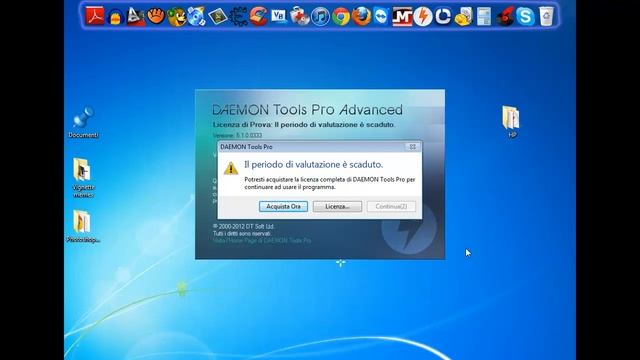Image resolution: width=640 pixels, height=360 pixels.
Task: Close the DAEMON Tools Pro dialog
Action: coord(413,147)
